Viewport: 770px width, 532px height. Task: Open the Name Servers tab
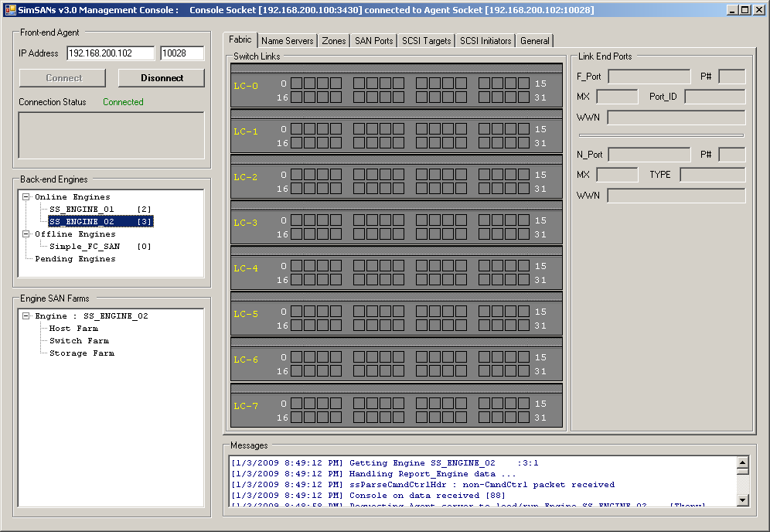[x=288, y=41]
